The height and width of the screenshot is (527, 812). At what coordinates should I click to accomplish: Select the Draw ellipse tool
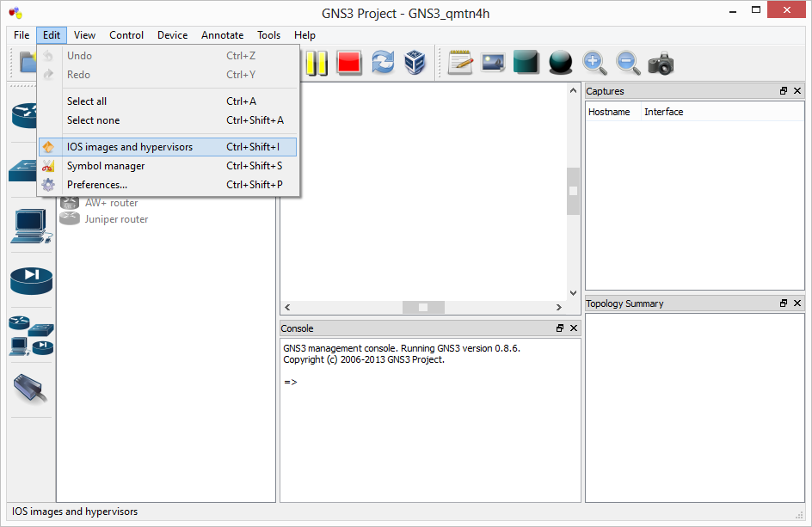pos(560,63)
